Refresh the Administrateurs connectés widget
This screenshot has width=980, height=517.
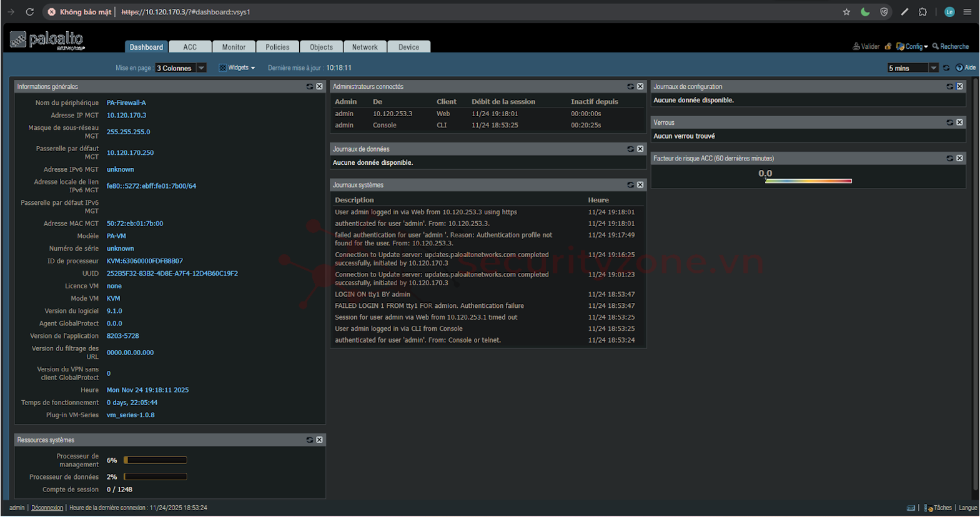tap(630, 87)
